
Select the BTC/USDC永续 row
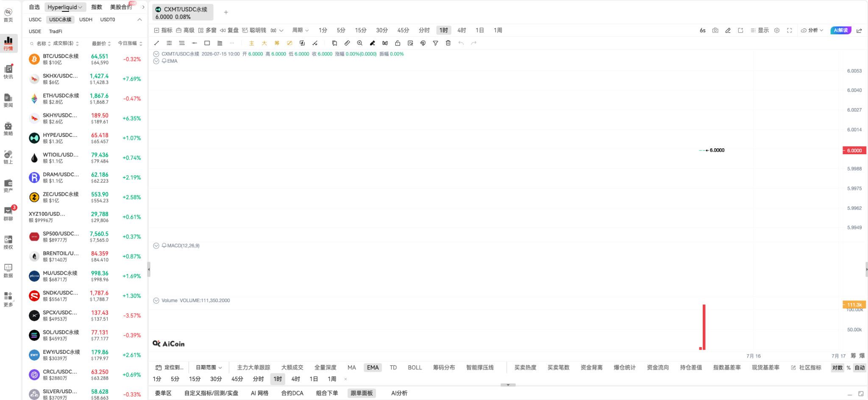pos(84,59)
